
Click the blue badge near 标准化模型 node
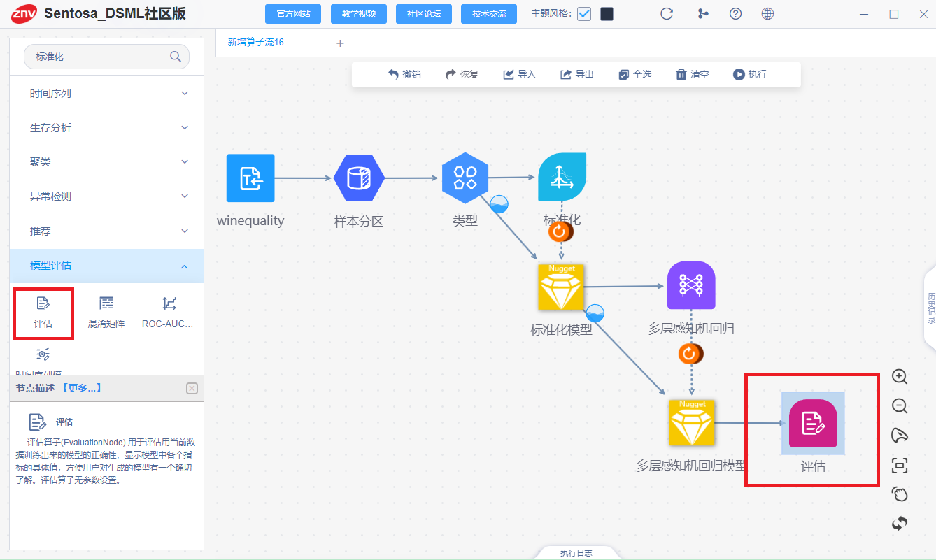[x=595, y=313]
